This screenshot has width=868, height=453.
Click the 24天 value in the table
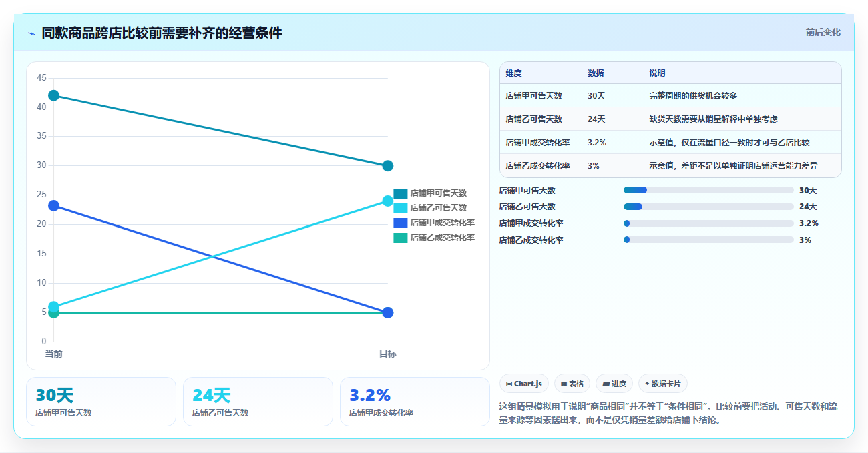(x=596, y=119)
